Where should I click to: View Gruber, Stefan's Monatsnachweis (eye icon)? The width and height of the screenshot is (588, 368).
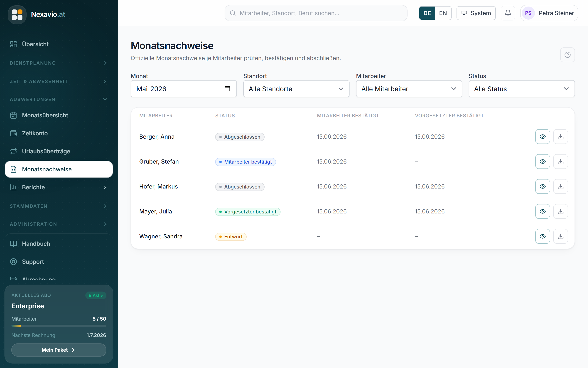click(542, 162)
